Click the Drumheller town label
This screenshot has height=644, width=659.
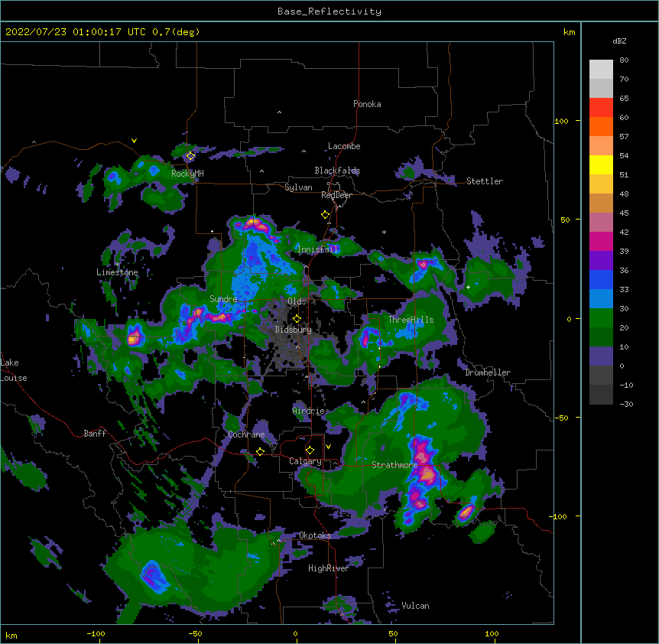pos(488,372)
